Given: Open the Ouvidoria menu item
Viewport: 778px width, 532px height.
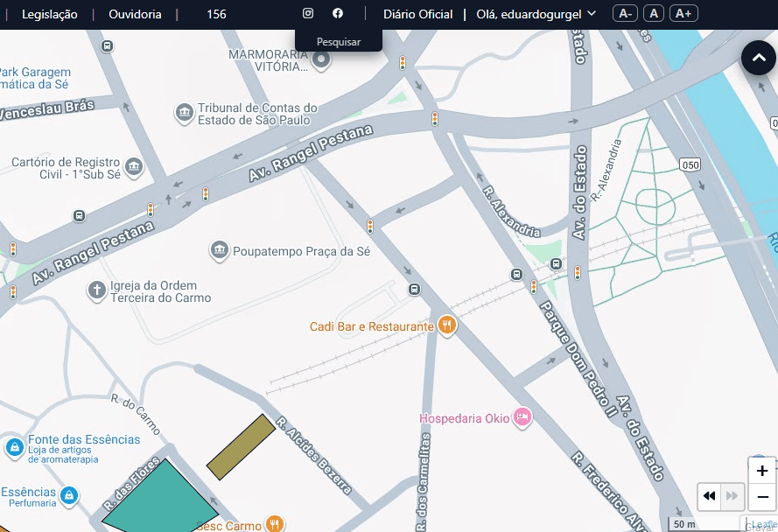Looking at the screenshot, I should 135,14.
